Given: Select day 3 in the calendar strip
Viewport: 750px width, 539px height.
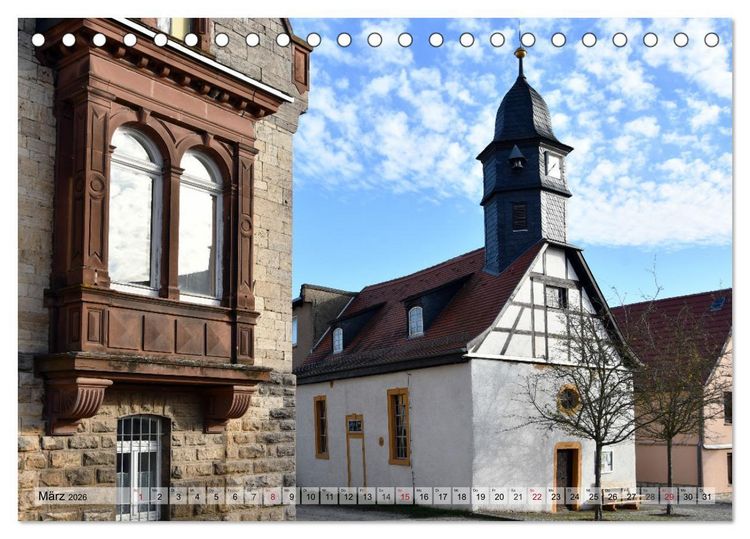Looking at the screenshot, I should click(178, 496).
